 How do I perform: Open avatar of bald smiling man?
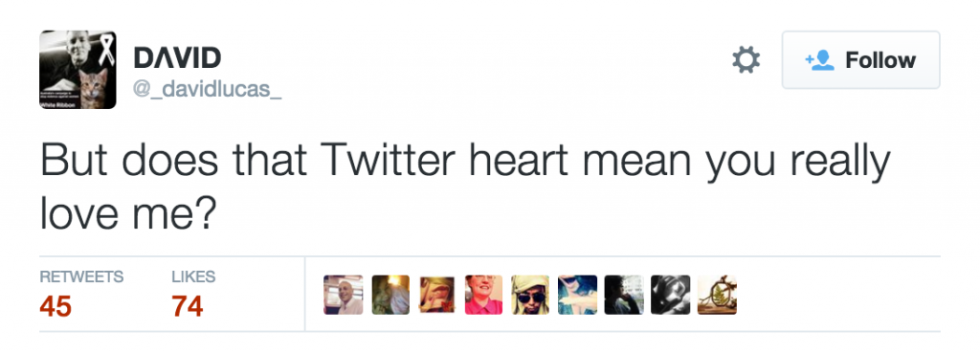pos(344,295)
